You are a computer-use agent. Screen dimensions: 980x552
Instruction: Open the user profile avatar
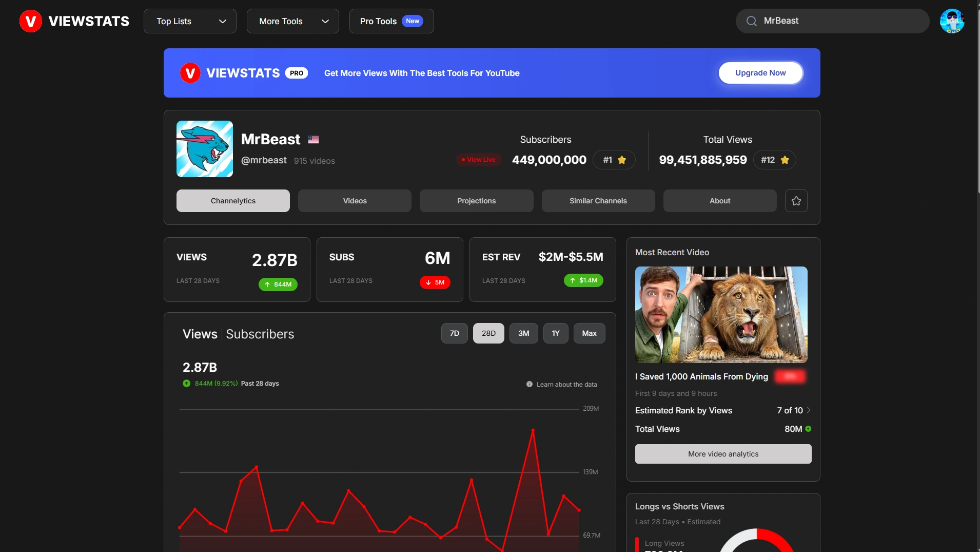tap(952, 21)
